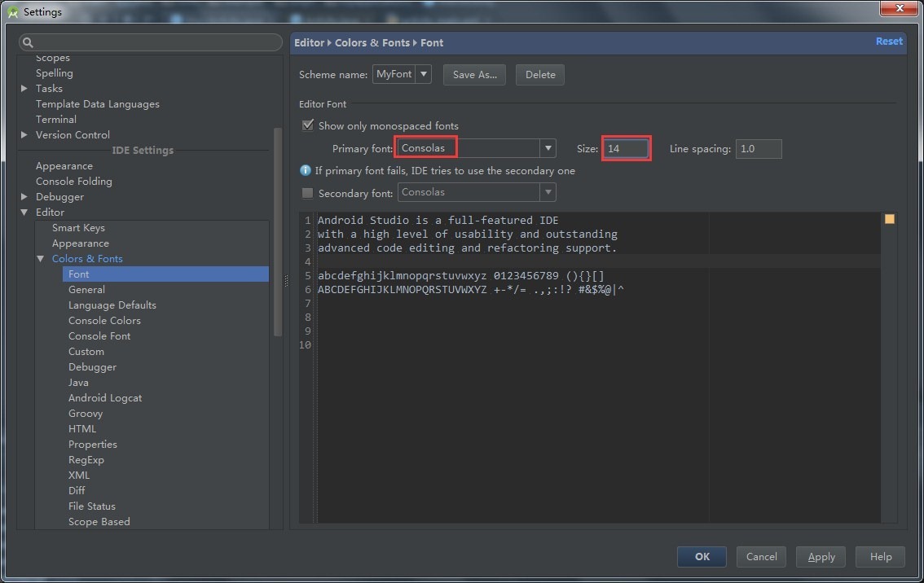Click the Reset link
This screenshot has width=924, height=583.
[x=888, y=42]
